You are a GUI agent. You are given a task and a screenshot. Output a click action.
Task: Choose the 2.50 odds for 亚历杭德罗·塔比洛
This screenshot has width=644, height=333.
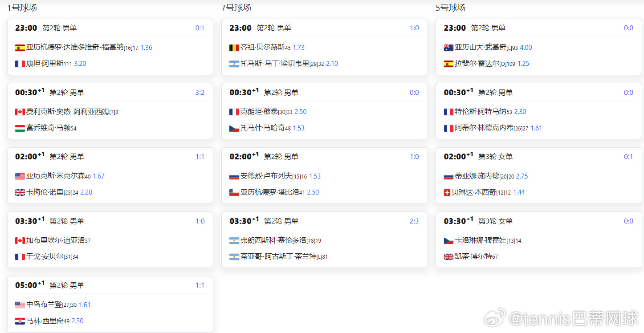click(x=313, y=192)
